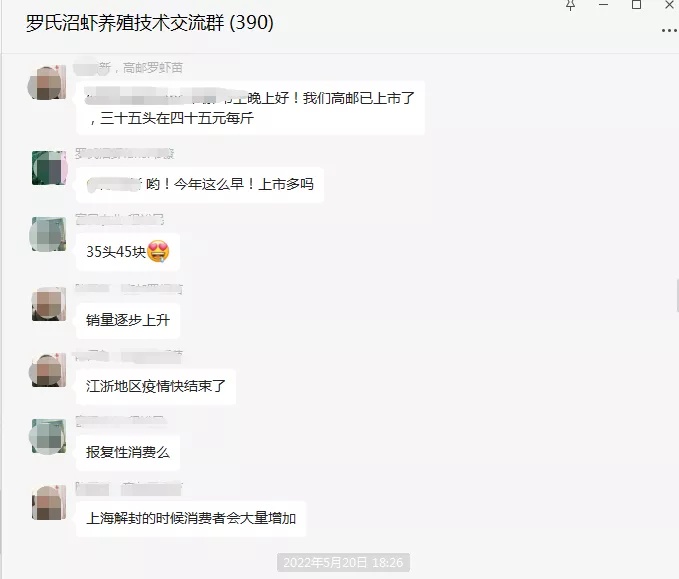Select the 销量逐步上升 message bubble
This screenshot has width=679, height=579.
[128, 320]
